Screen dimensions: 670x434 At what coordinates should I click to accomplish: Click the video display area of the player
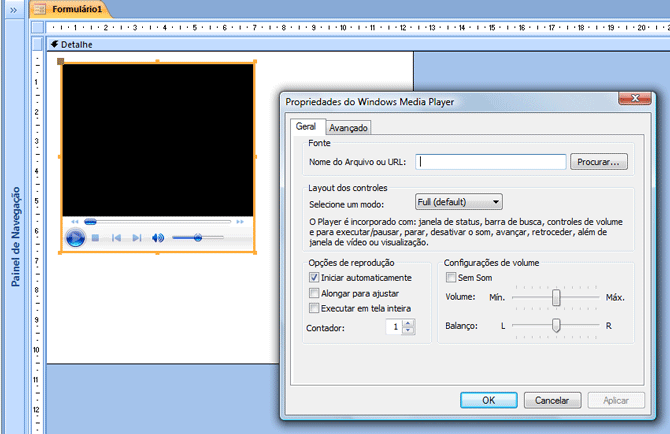[x=158, y=140]
